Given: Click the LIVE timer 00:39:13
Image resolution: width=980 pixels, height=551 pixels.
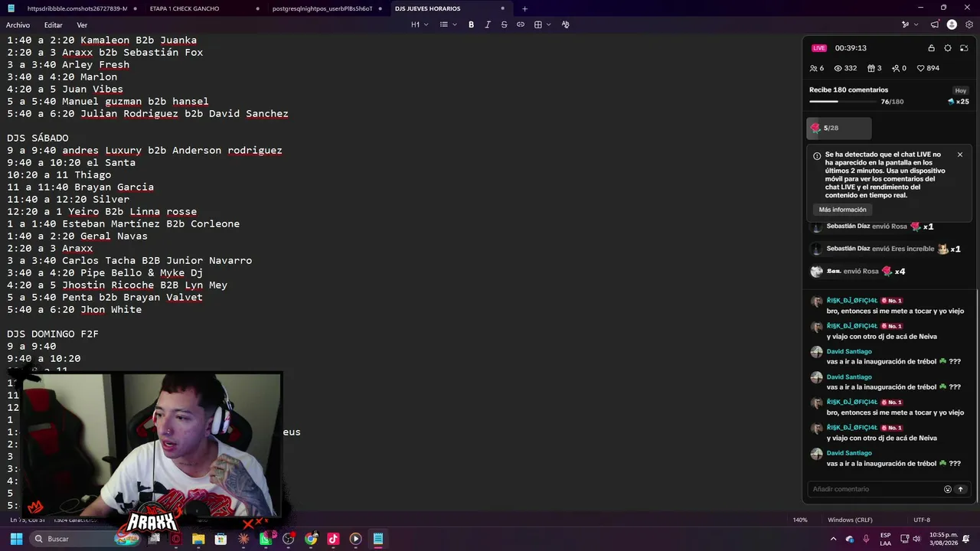Looking at the screenshot, I should point(851,48).
